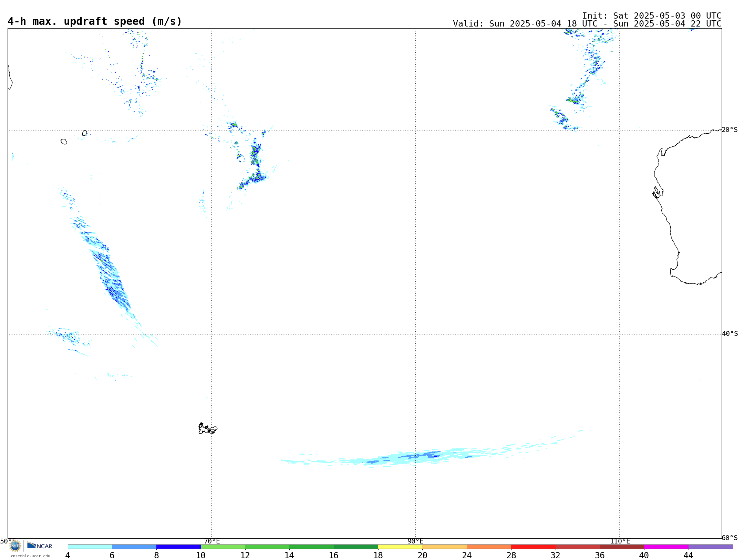Screen dimensions: 744x560
Task: Click the purple color swatch above 44
Action: [711, 547]
